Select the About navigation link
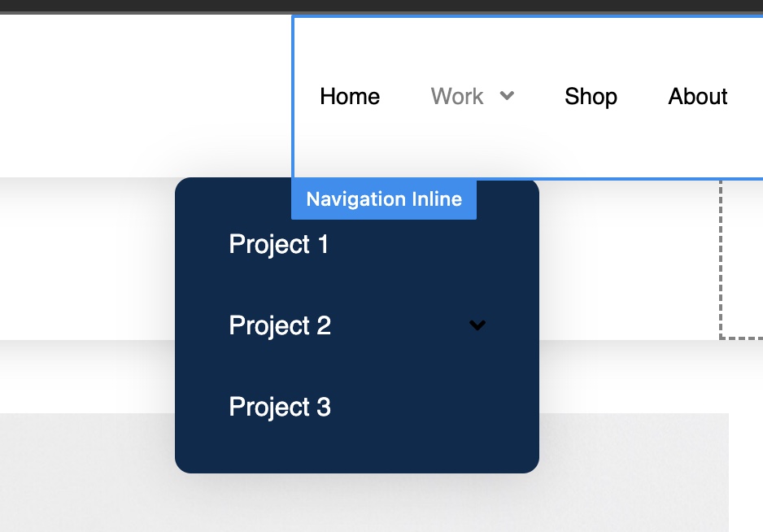Image resolution: width=763 pixels, height=532 pixels. tap(697, 96)
